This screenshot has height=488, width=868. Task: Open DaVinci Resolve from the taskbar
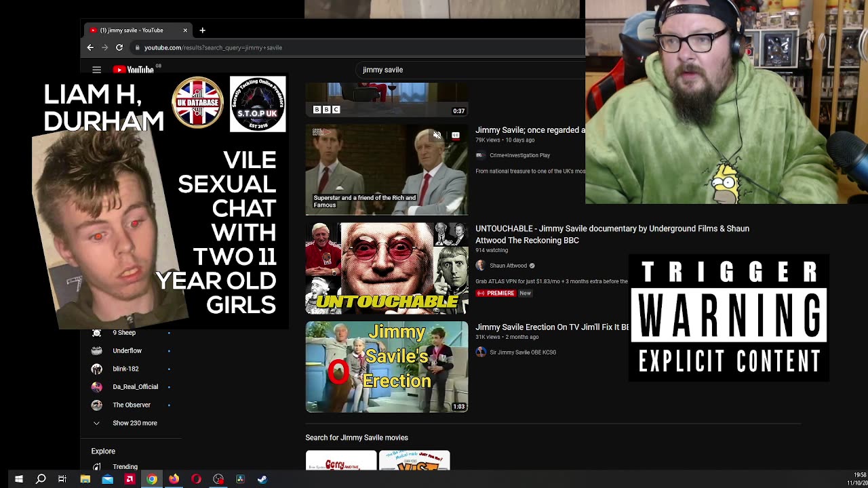240,479
